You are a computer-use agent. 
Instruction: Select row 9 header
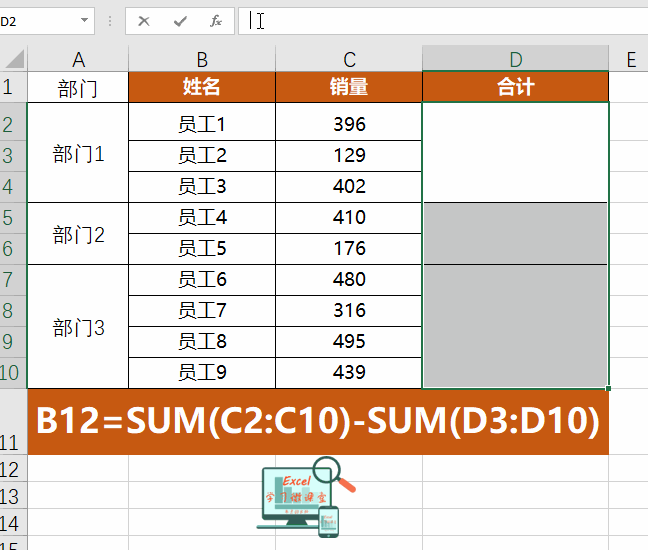pyautogui.click(x=12, y=342)
